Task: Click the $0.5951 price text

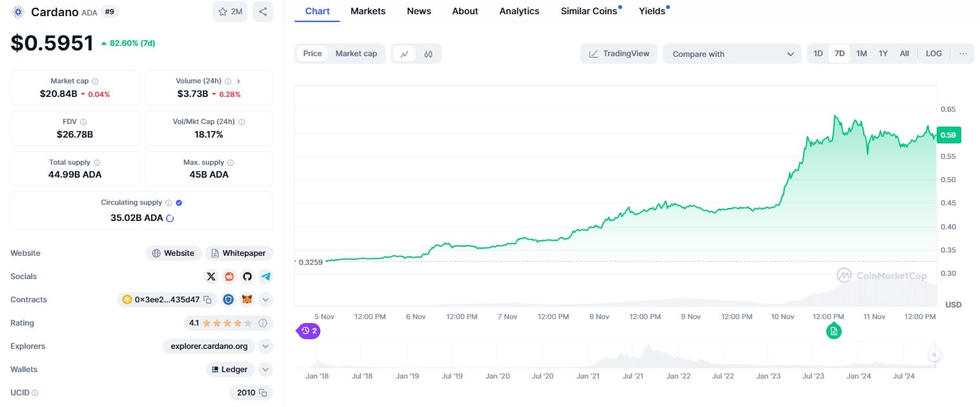Action: click(52, 43)
